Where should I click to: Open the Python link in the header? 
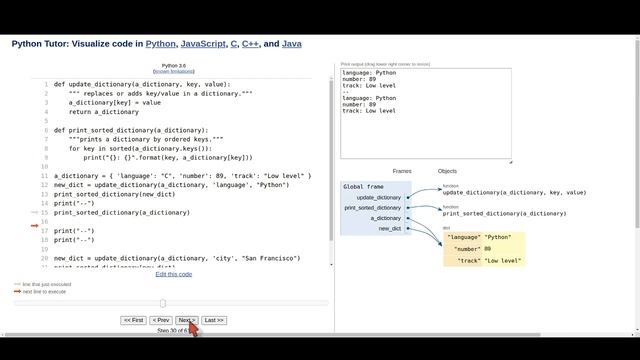(160, 44)
